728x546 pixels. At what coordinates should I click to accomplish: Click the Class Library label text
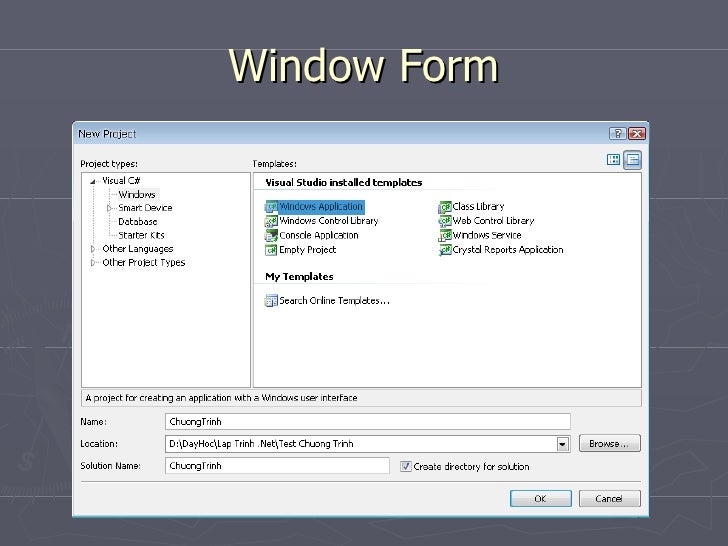point(478,207)
